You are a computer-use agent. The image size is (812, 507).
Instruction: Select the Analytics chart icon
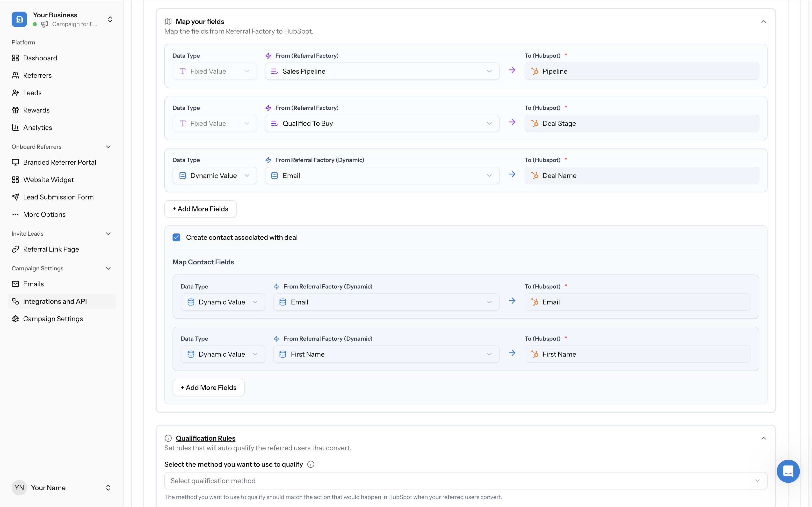[x=15, y=127]
